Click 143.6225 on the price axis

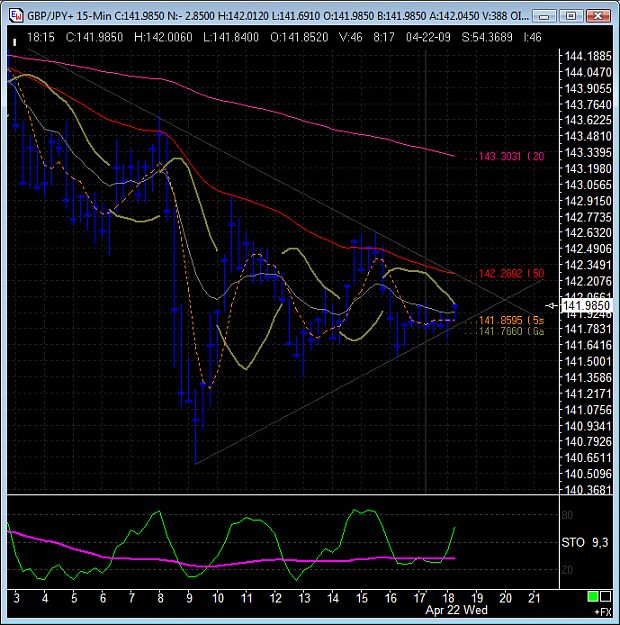tap(588, 120)
